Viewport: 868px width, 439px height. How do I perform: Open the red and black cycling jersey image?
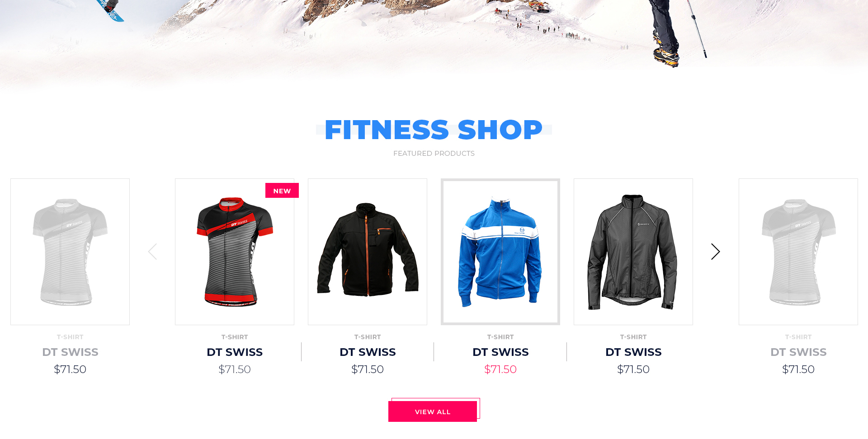click(x=235, y=252)
